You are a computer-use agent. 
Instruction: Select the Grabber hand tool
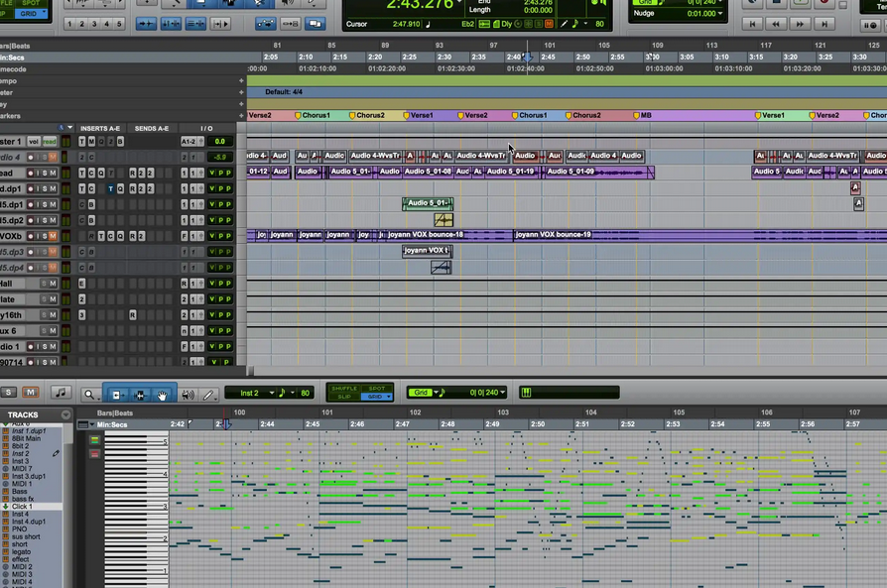(163, 394)
